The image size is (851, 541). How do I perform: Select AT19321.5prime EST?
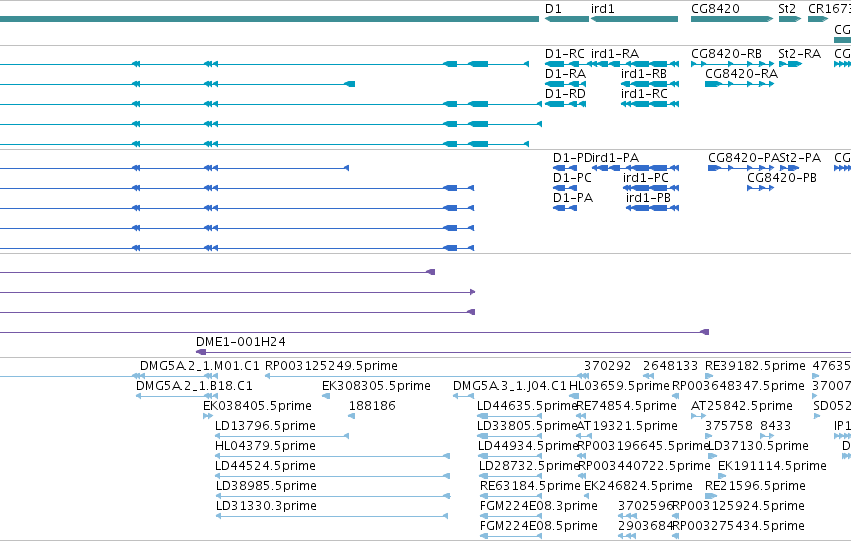click(584, 436)
